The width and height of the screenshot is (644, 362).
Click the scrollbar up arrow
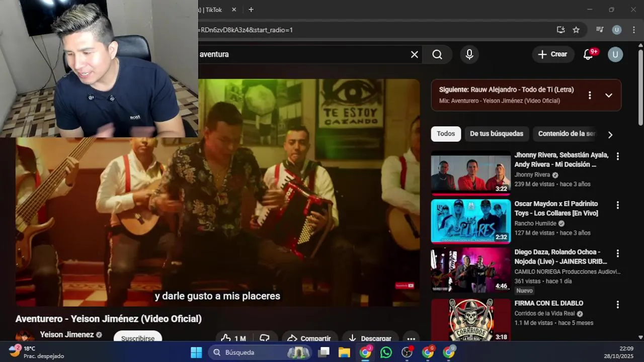640,45
